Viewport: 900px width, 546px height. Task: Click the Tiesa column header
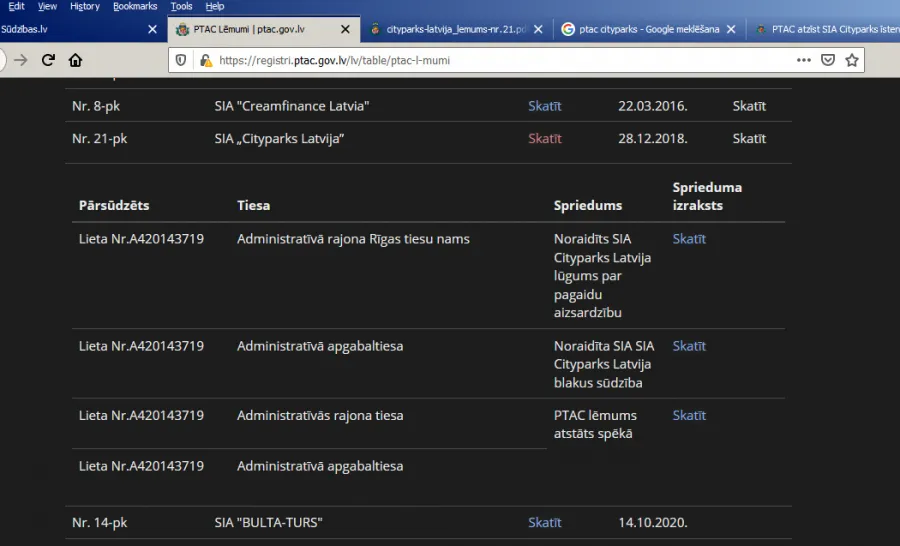(253, 206)
